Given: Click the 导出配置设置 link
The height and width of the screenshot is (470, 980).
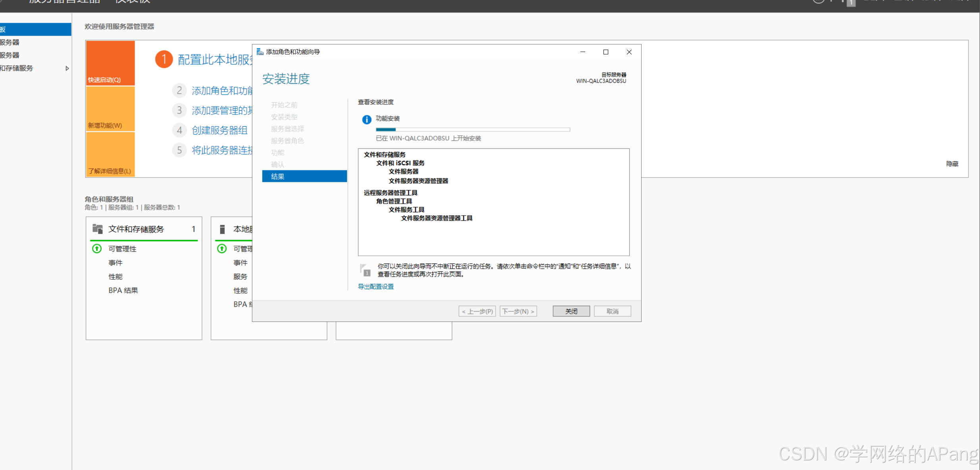Looking at the screenshot, I should pos(376,287).
